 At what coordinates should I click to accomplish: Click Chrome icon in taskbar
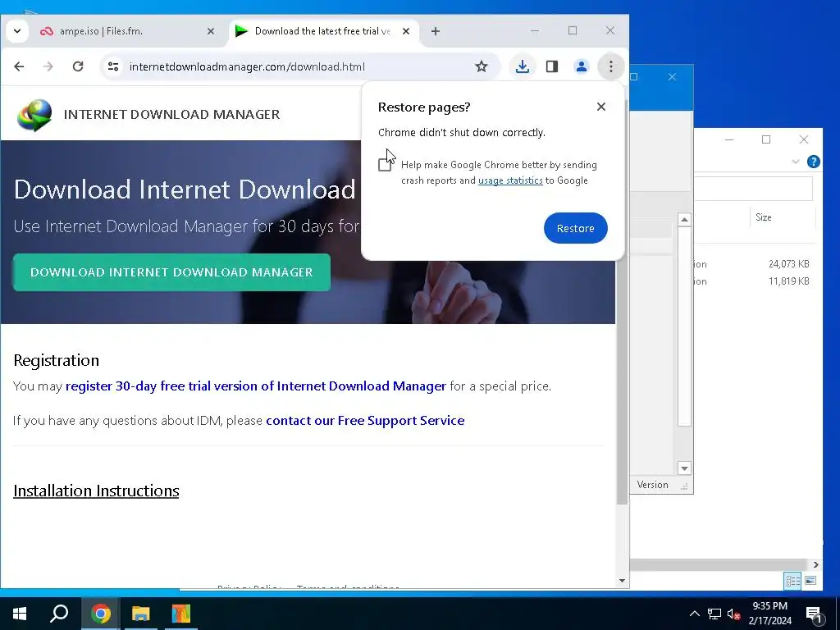click(101, 614)
